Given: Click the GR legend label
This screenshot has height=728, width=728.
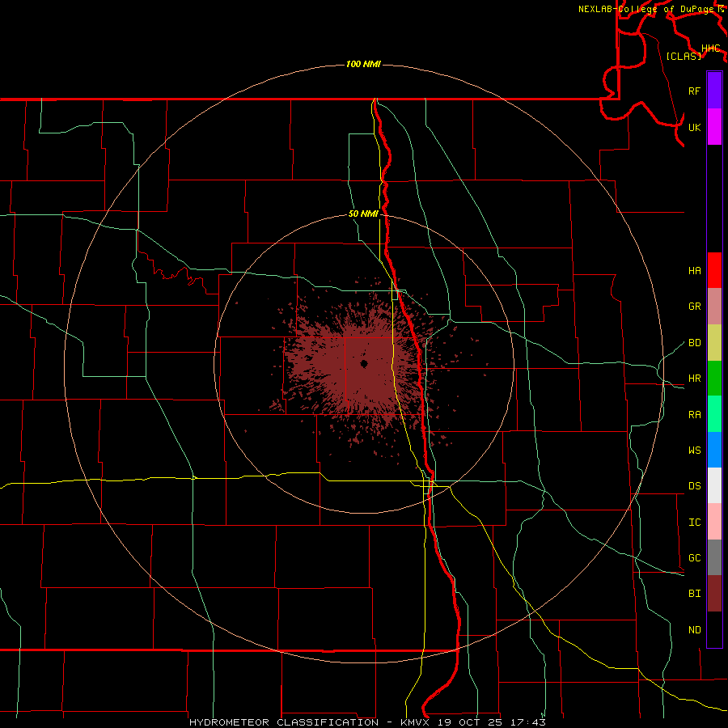Looking at the screenshot, I should coord(694,307).
